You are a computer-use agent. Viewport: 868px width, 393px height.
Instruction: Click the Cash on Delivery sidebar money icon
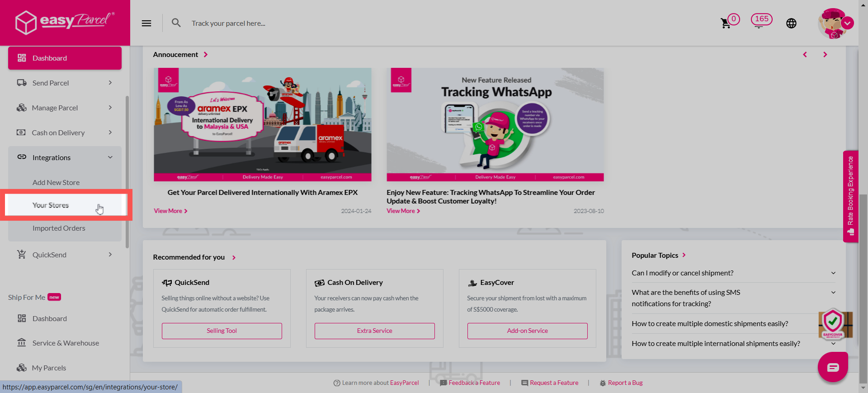tap(21, 133)
